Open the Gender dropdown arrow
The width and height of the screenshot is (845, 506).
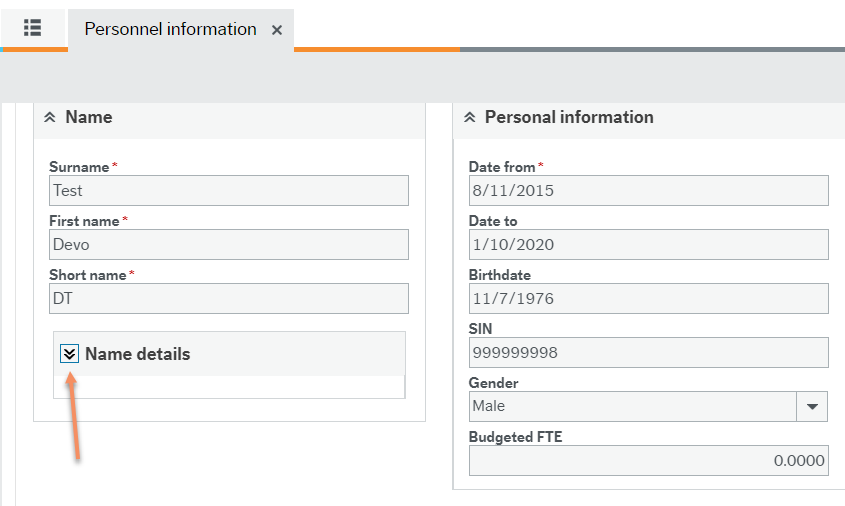[812, 406]
